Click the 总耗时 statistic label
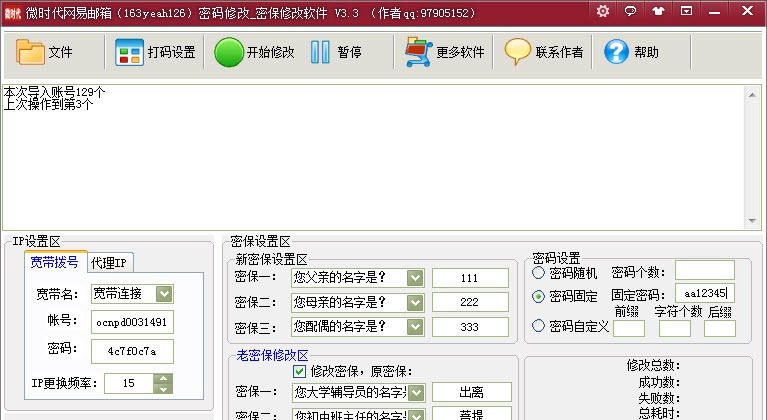The width and height of the screenshot is (767, 420). 659,413
